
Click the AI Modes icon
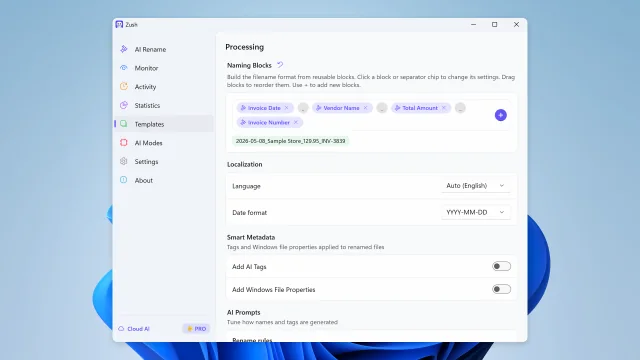coord(124,142)
